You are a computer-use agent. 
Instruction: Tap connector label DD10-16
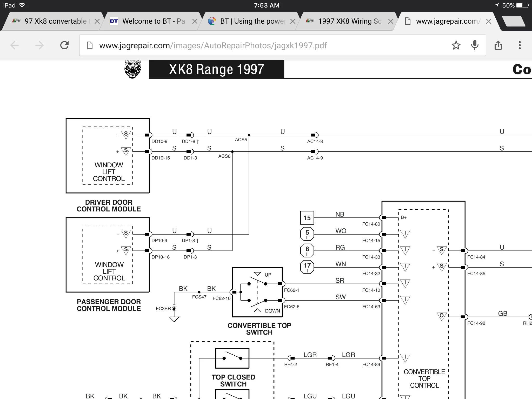(161, 158)
